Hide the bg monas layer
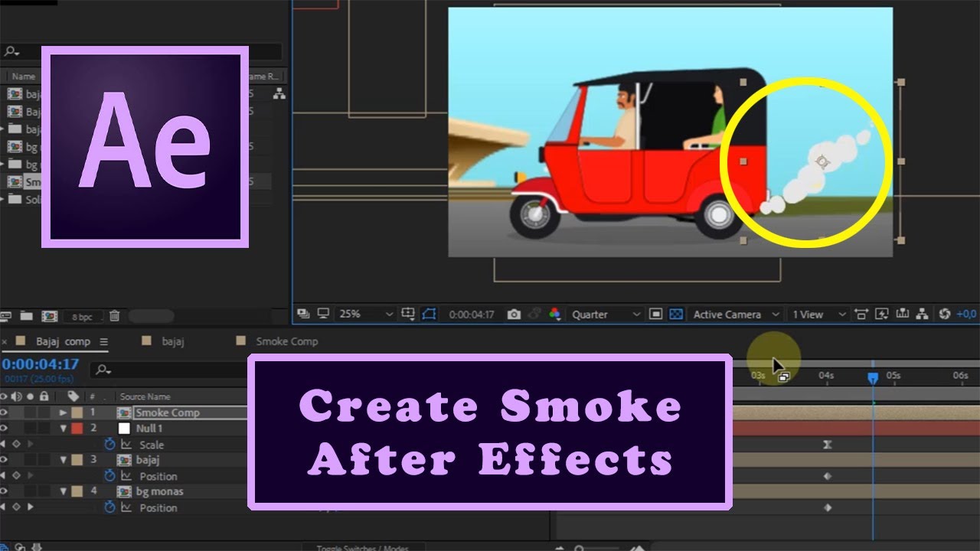This screenshot has width=980, height=551. click(x=5, y=491)
